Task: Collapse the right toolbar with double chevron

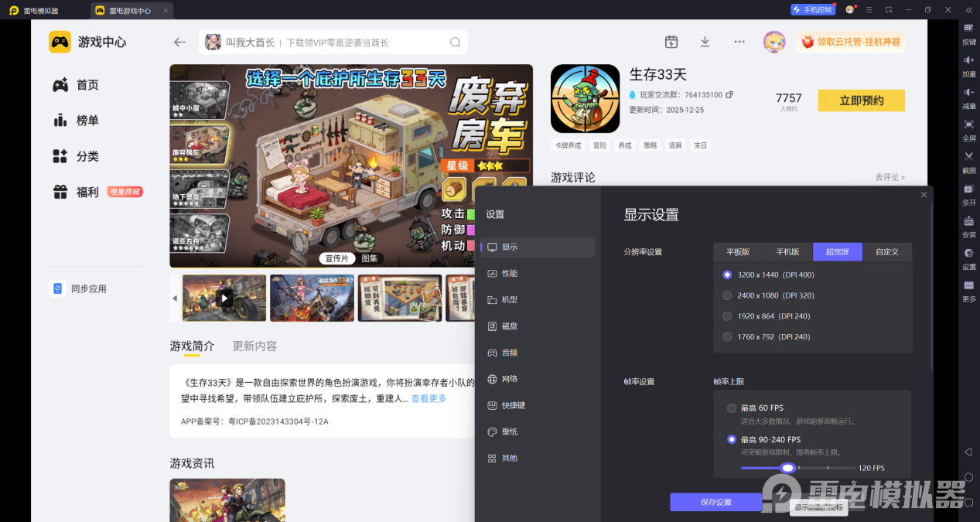Action: point(968,9)
